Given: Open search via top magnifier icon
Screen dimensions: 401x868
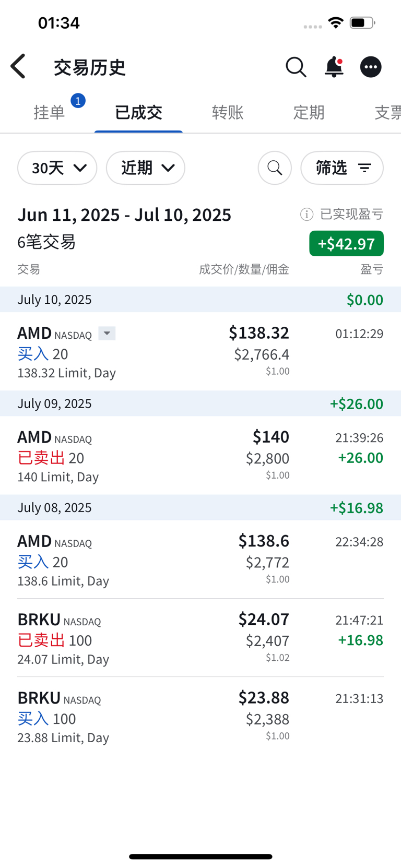Looking at the screenshot, I should [296, 67].
